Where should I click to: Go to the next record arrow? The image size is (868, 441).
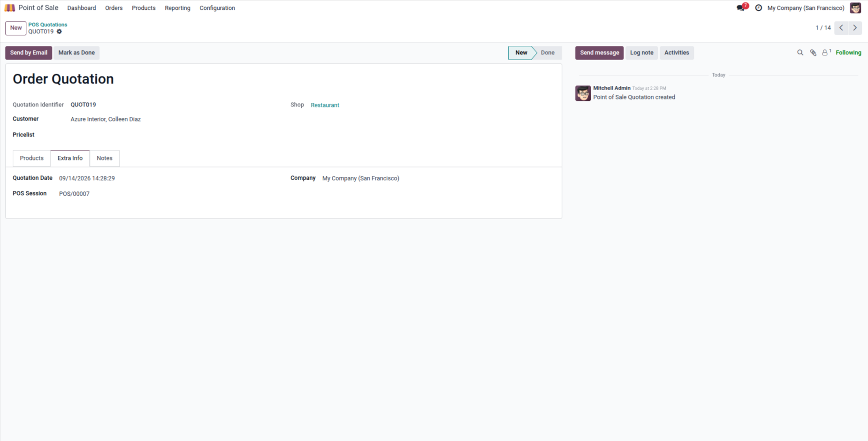[x=855, y=28]
